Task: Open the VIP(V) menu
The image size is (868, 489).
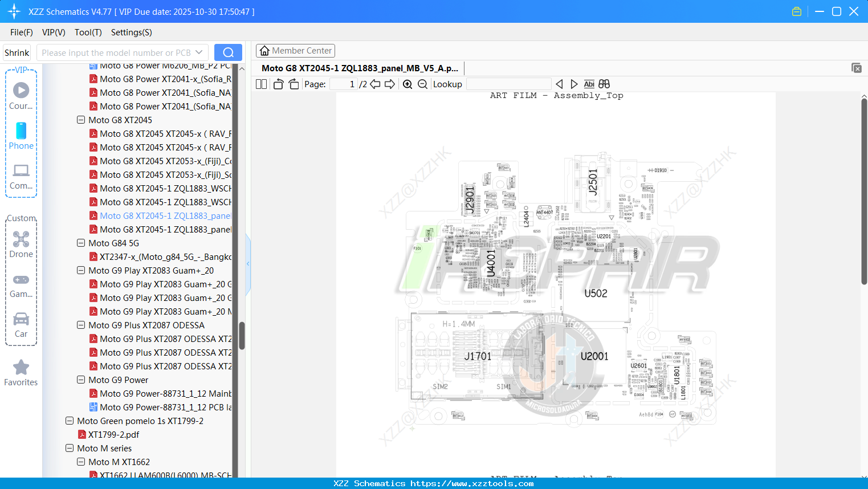Action: click(x=54, y=32)
